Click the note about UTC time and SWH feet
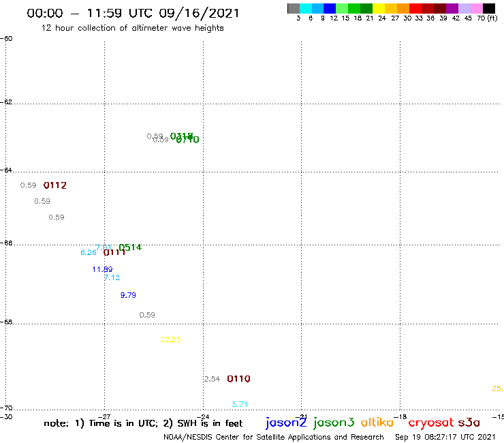The height and width of the screenshot is (443, 504). [x=143, y=423]
